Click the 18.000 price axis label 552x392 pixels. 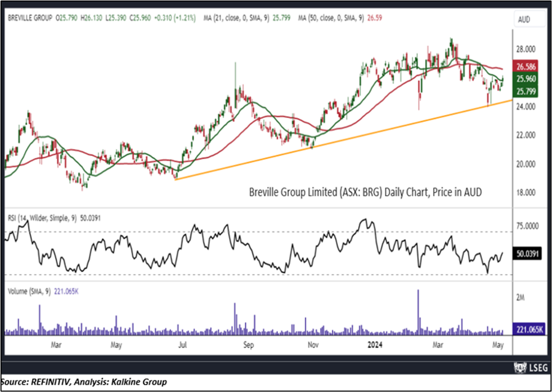(x=526, y=193)
